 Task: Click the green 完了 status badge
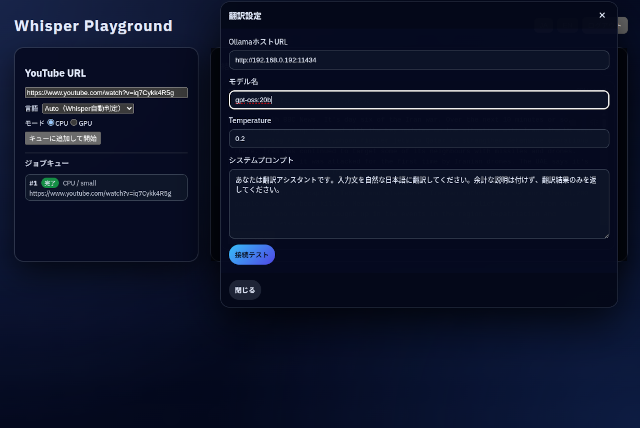50,183
